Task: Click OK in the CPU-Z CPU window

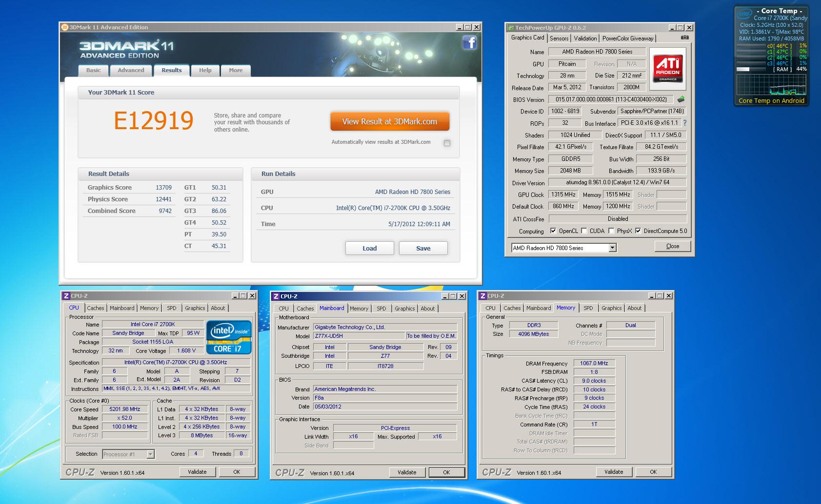Action: point(237,472)
